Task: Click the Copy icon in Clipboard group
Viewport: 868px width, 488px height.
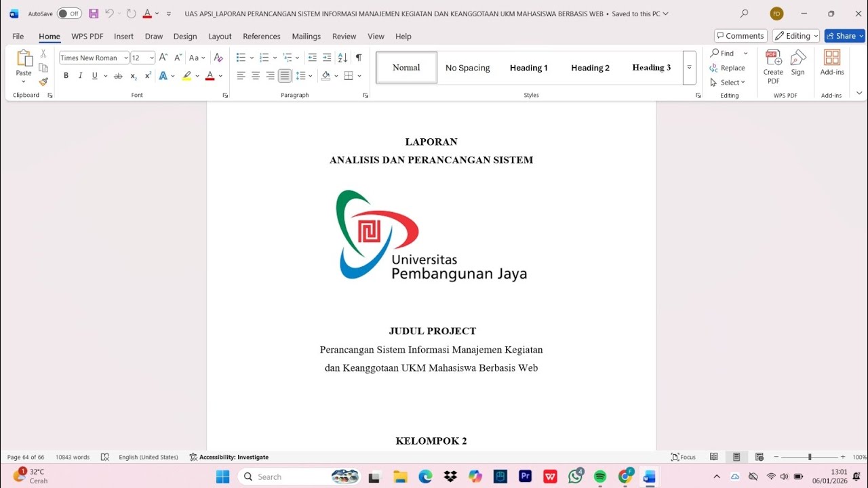Action: (43, 68)
